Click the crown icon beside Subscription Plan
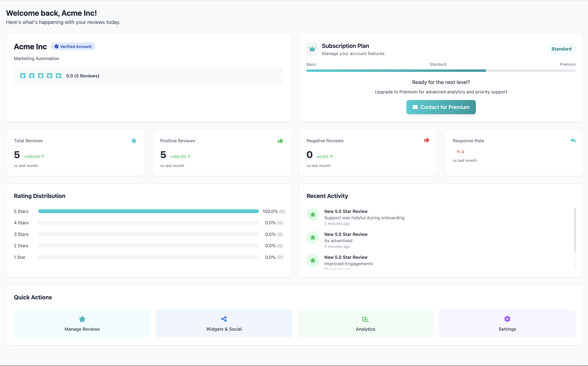 tap(312, 49)
